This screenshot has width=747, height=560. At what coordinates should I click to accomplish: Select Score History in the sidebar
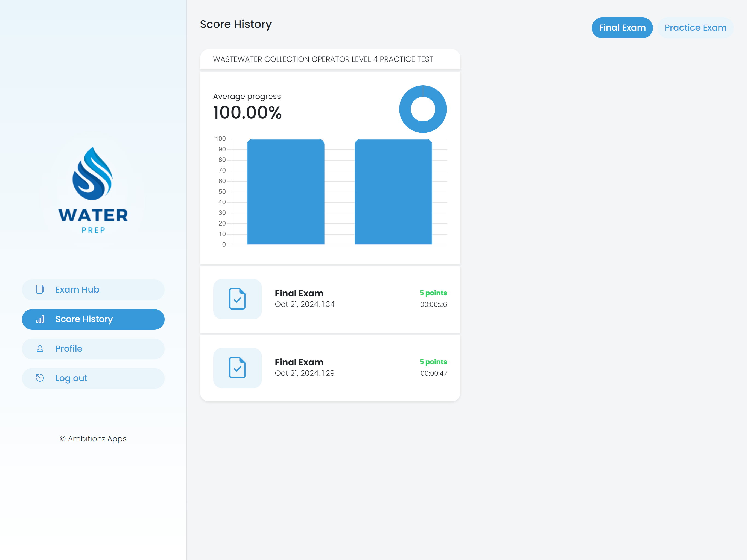point(93,319)
